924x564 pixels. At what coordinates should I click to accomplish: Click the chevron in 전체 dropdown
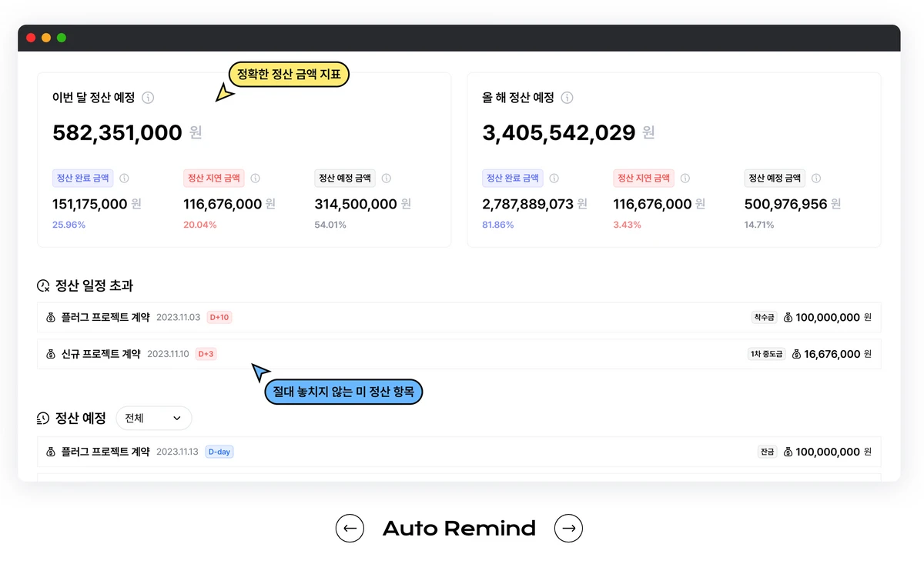(x=177, y=419)
